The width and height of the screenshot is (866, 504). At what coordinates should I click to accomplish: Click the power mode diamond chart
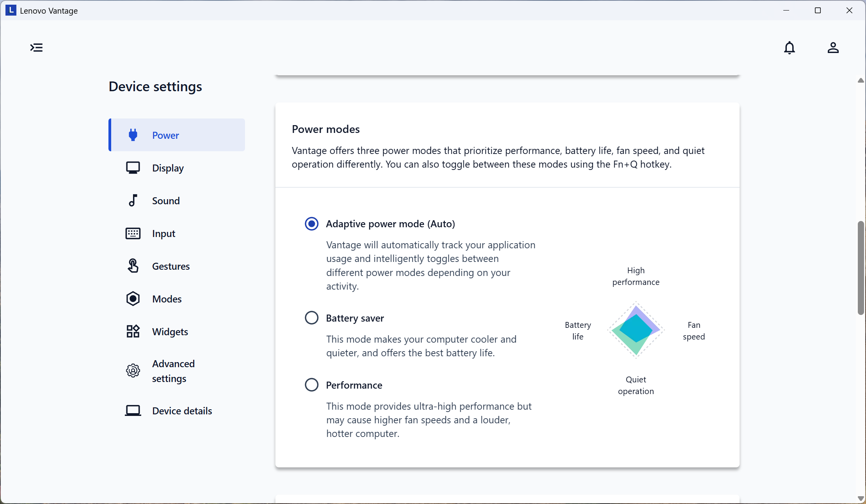(636, 330)
